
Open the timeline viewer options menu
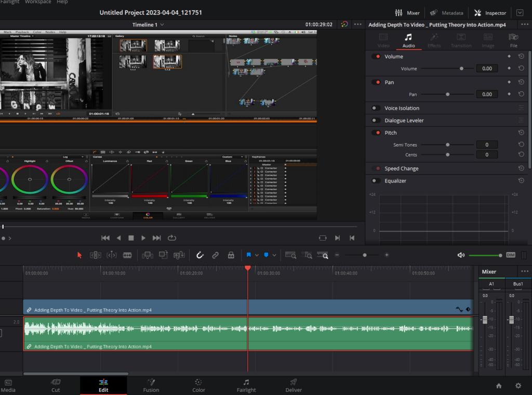[357, 24]
